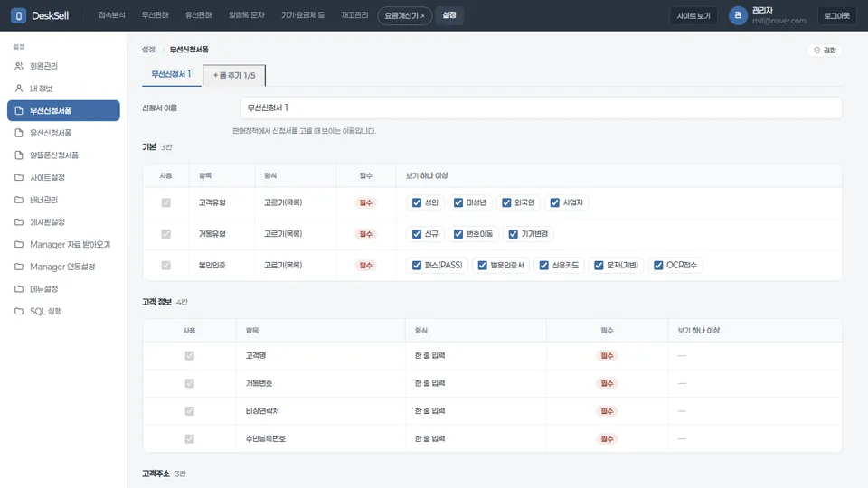Viewport: 868px width, 488px height.
Task: Click the Manager 연동설정 folder icon
Action: click(x=19, y=267)
